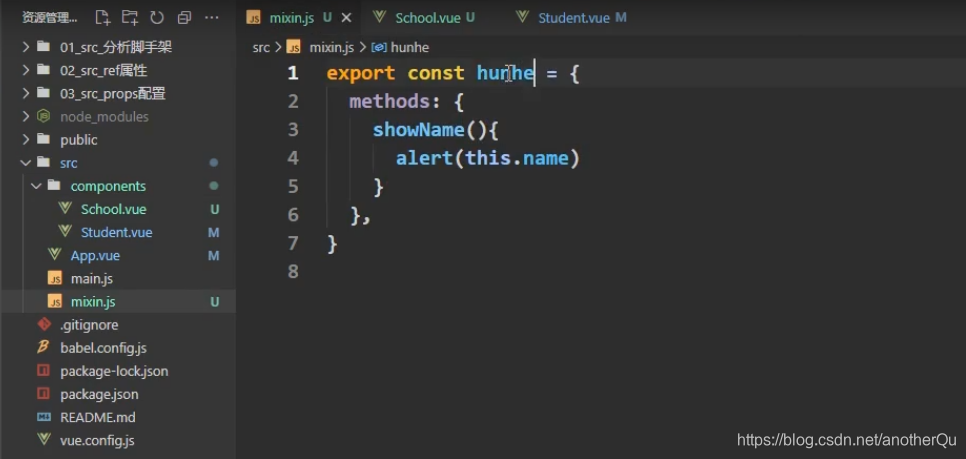Click 'alert' call on line 4
Image resolution: width=966 pixels, height=459 pixels.
(x=424, y=158)
